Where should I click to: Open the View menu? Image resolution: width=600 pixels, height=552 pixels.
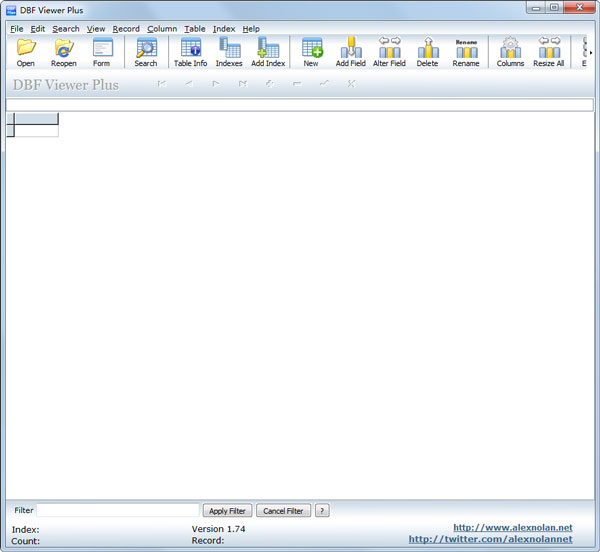tap(96, 29)
